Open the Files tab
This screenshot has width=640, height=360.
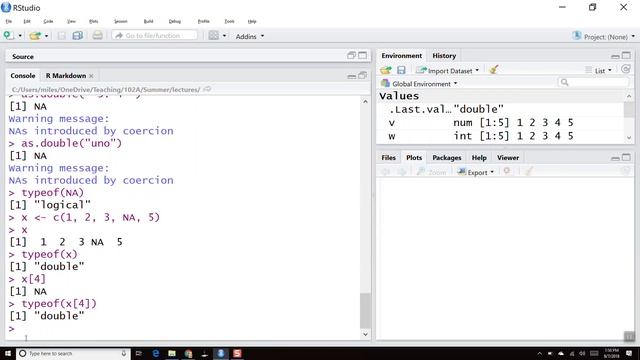point(389,158)
